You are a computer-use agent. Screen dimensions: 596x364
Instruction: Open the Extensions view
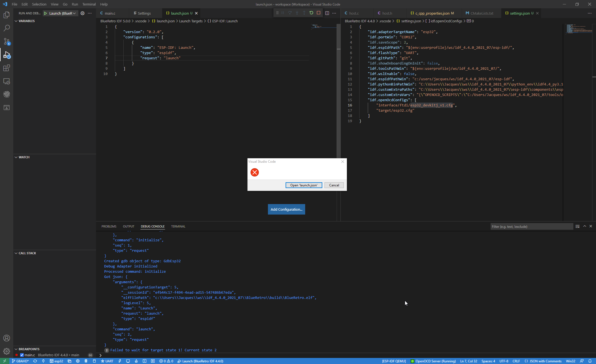coord(7,68)
